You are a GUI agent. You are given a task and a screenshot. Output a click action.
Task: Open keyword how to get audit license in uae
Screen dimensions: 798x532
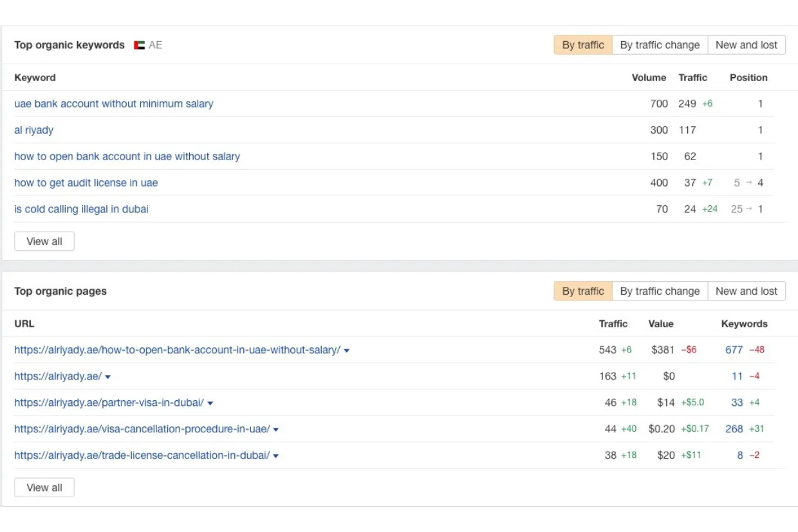pyautogui.click(x=86, y=183)
